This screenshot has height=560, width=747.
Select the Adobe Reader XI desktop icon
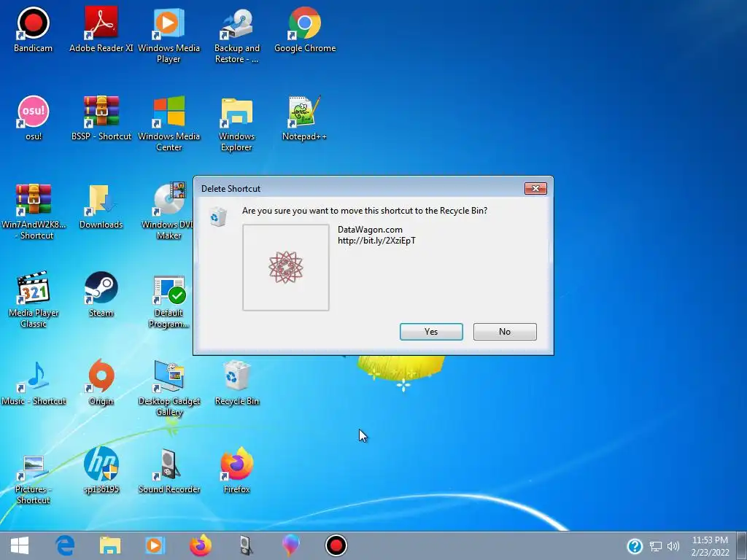point(101,30)
